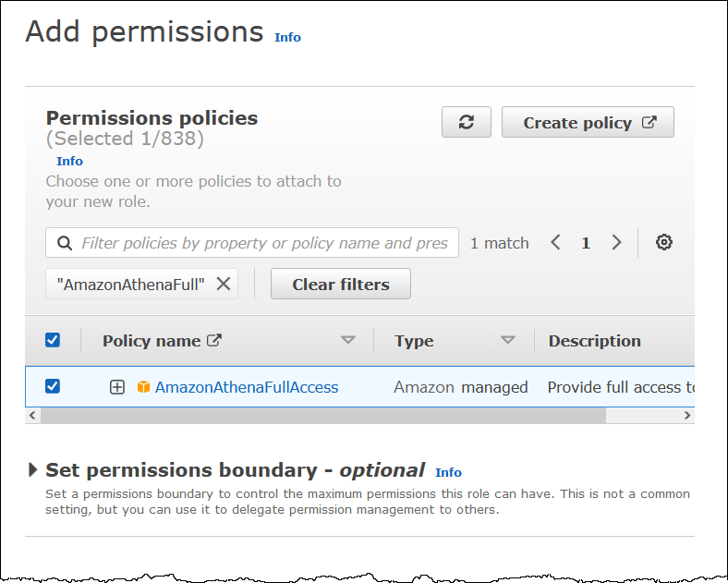This screenshot has width=728, height=583.
Task: Open Info link next to Add permissions
Action: click(x=287, y=37)
